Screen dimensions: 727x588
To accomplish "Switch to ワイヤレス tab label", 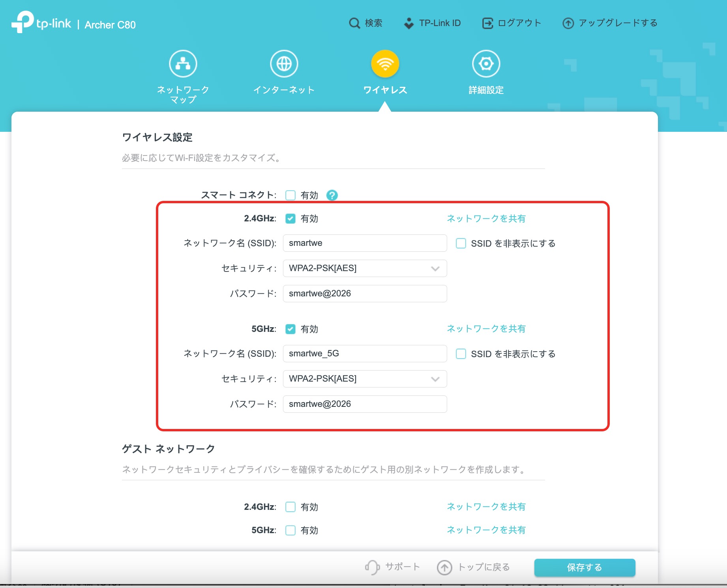I will pos(385,90).
